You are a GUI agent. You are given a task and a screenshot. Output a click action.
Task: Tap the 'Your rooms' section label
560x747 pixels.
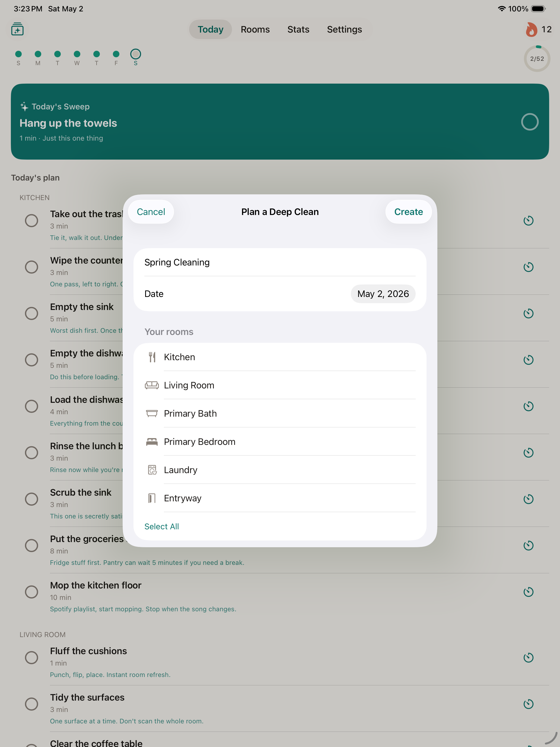(x=169, y=332)
